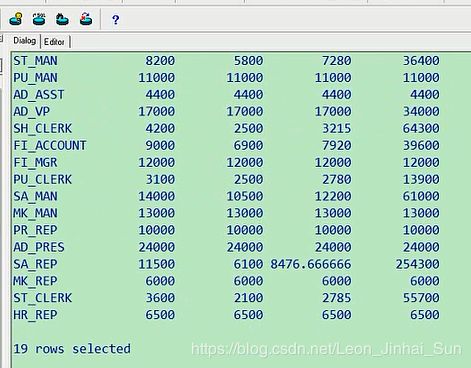Click the value 254300 in SA_REP row
The height and width of the screenshot is (368, 471).
click(x=418, y=264)
